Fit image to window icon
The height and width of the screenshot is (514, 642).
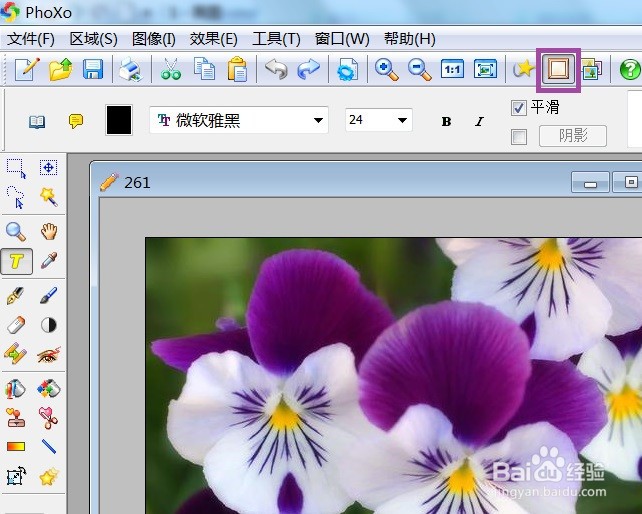[x=485, y=69]
